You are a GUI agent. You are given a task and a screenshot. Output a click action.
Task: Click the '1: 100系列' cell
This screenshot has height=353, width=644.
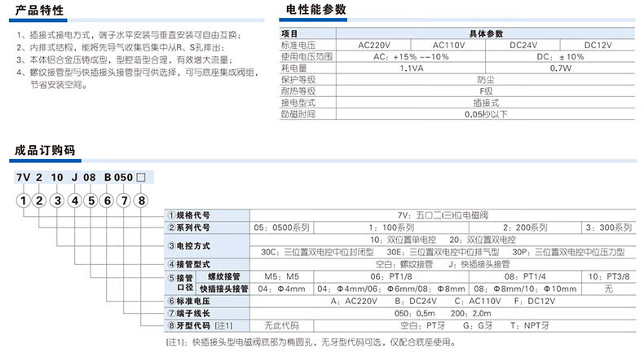pyautogui.click(x=391, y=227)
